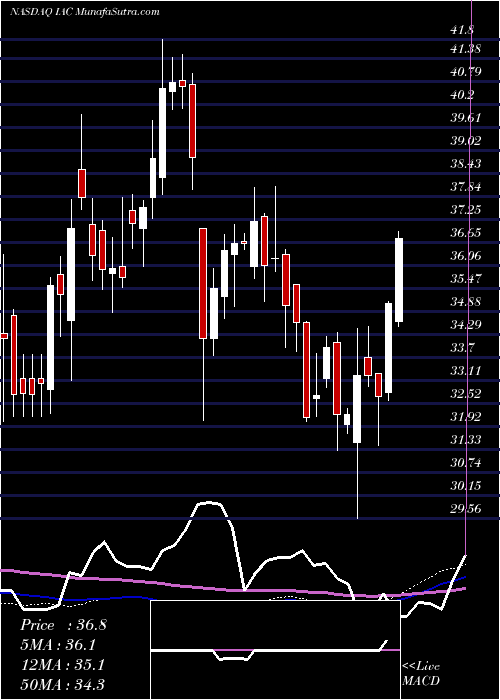The image size is (500, 700).
Task: Click the 12MA : 35.1 readout
Action: coord(62,664)
